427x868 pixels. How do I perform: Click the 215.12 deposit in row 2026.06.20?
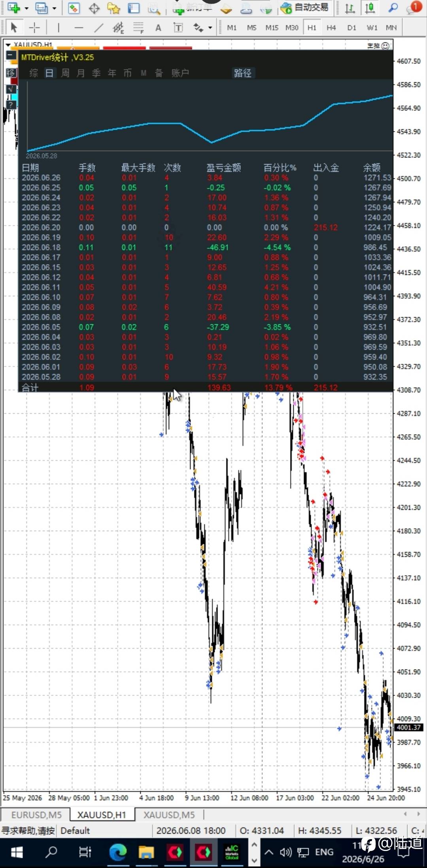tap(326, 227)
